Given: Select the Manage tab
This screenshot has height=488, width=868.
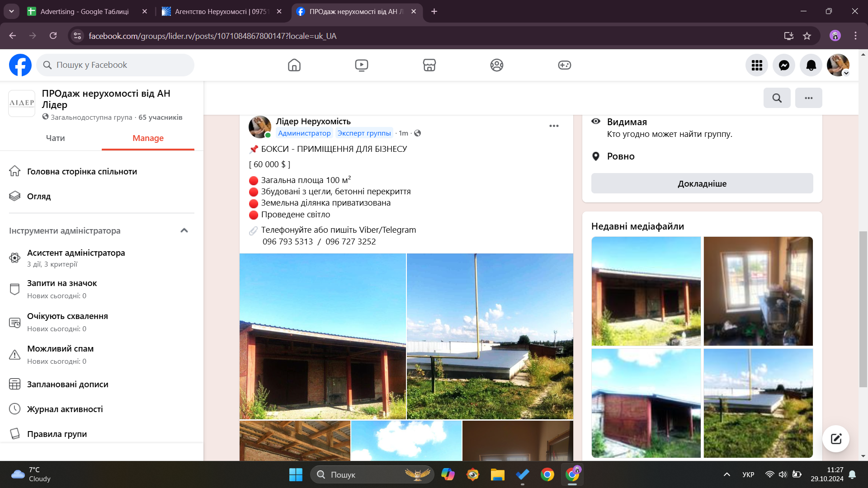Looking at the screenshot, I should pyautogui.click(x=148, y=138).
